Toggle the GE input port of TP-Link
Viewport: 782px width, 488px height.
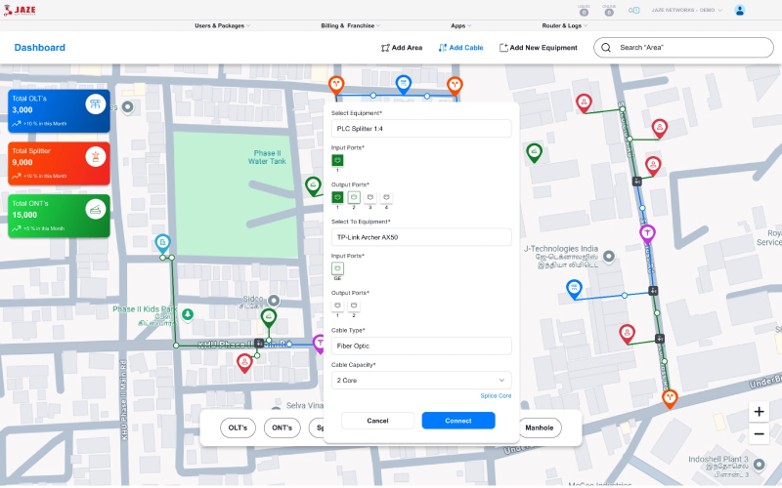pos(338,268)
